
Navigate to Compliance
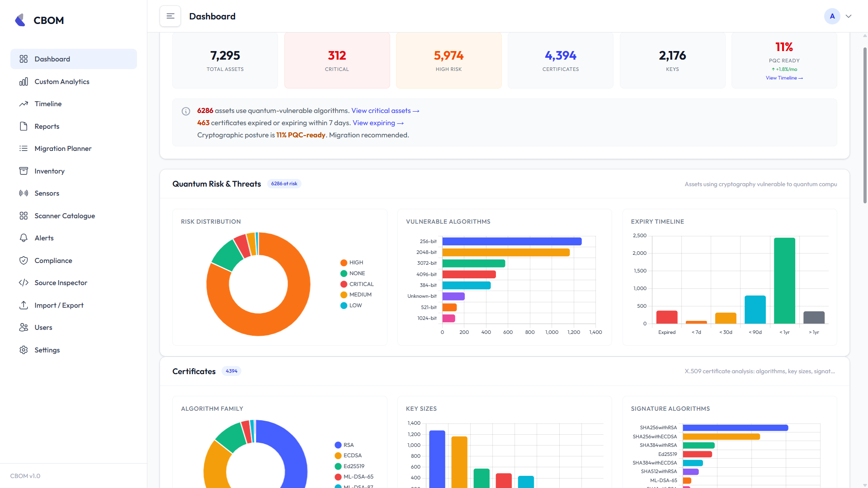click(x=74, y=261)
